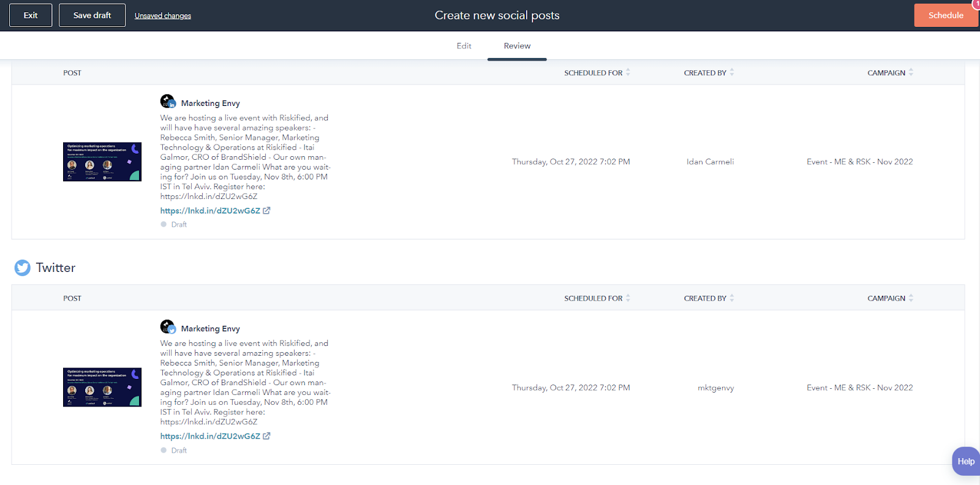Viewport: 980px width, 485px height.
Task: Schedule the social posts
Action: (x=946, y=15)
